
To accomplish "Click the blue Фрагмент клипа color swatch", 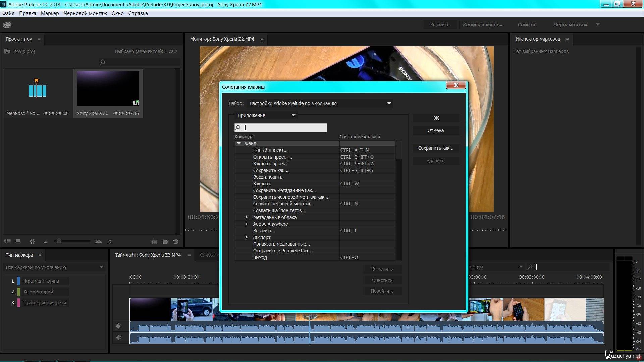I will [x=19, y=281].
